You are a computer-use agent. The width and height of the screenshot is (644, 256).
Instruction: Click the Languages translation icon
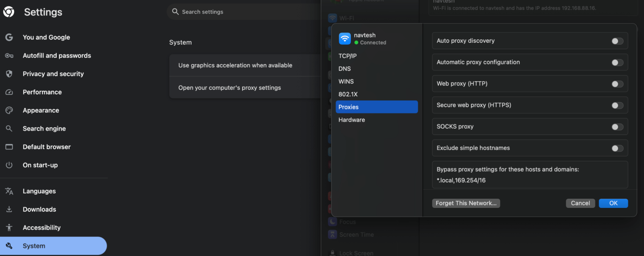(9, 191)
